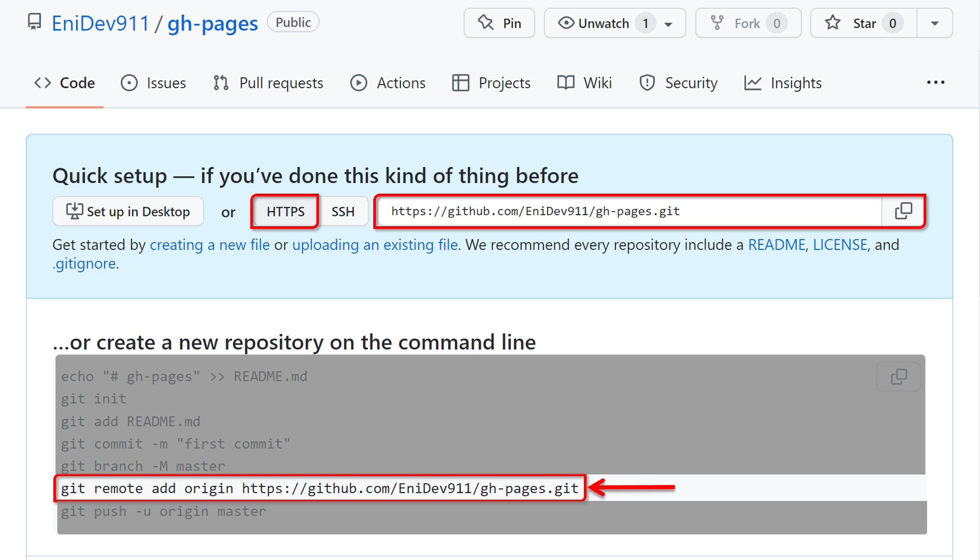This screenshot has height=560, width=980.
Task: Click the Quick setup heading
Action: 316,176
